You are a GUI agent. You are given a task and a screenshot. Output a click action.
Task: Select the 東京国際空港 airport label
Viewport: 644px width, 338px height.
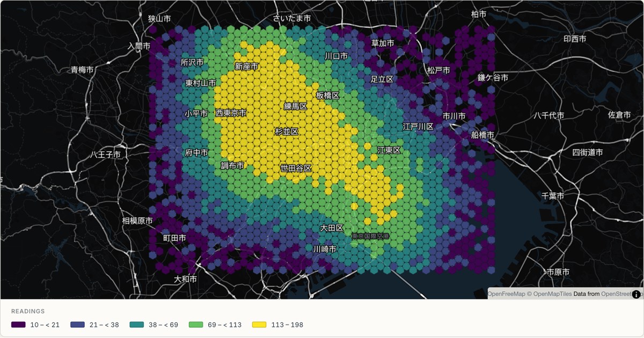point(370,236)
